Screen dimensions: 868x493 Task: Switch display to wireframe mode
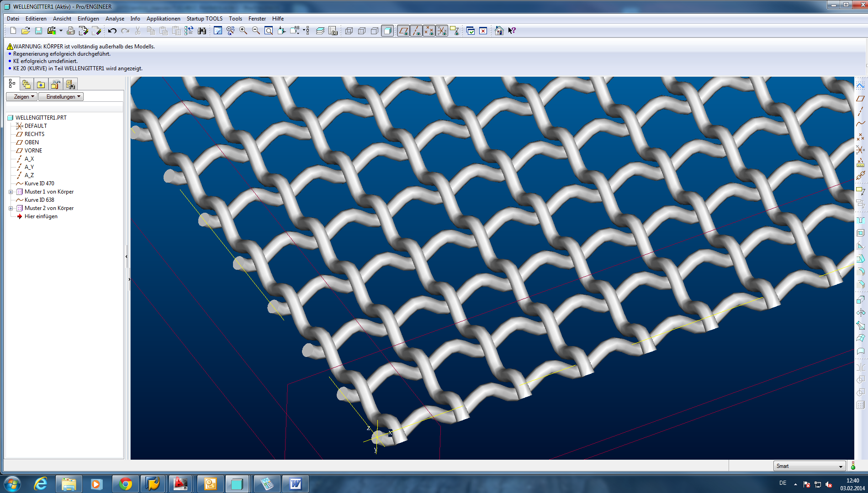pos(349,31)
